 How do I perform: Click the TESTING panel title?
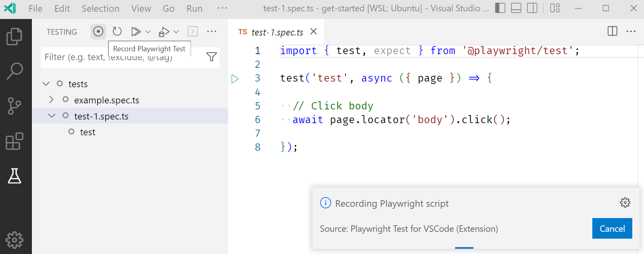62,32
